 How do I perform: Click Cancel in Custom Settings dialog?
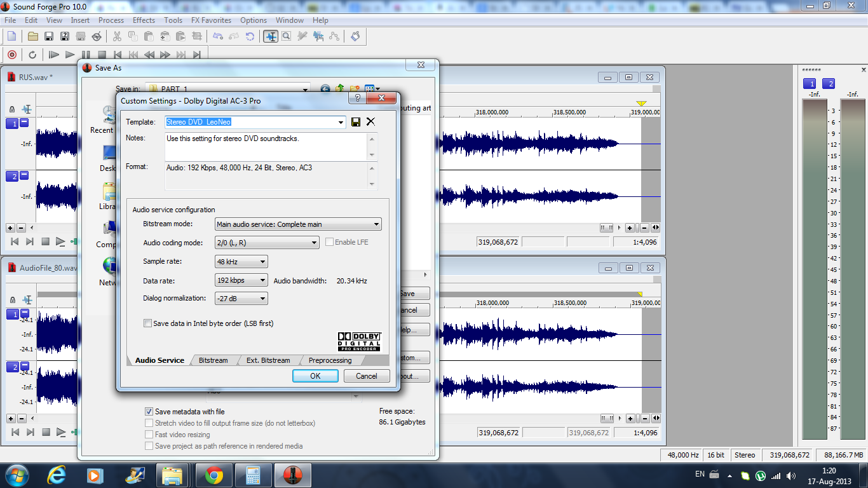pyautogui.click(x=367, y=376)
